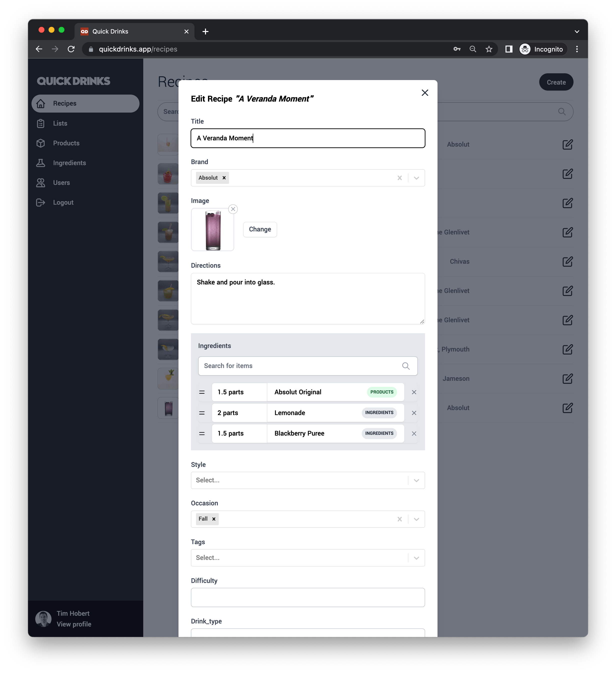The image size is (616, 674).
Task: Grab the Lemonade row drag handle
Action: [x=202, y=413]
